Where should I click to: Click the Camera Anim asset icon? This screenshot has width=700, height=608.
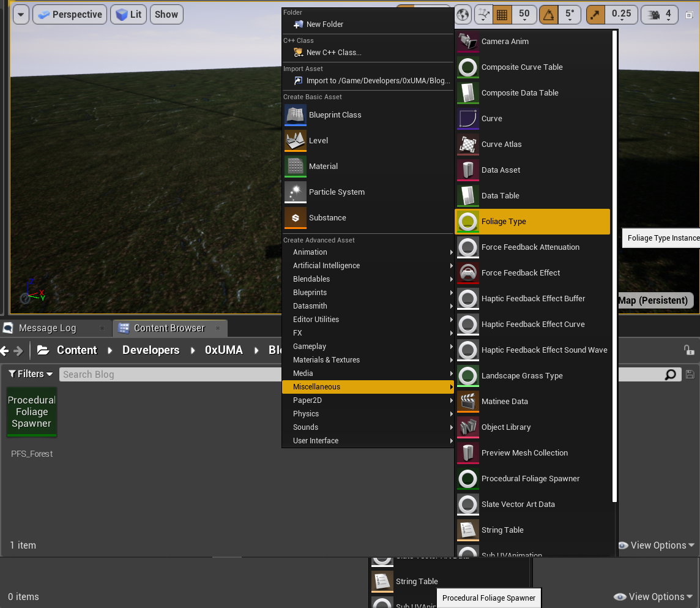tap(468, 42)
